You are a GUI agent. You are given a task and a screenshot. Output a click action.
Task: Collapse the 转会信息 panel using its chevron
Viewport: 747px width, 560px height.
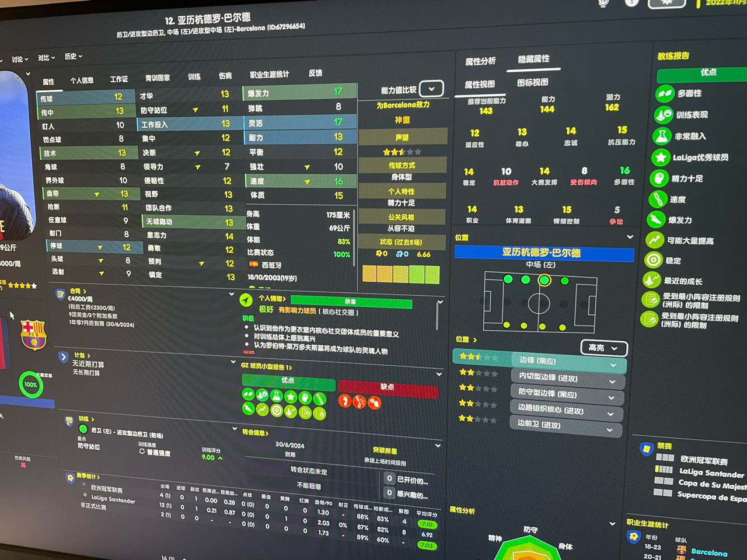tap(438, 446)
